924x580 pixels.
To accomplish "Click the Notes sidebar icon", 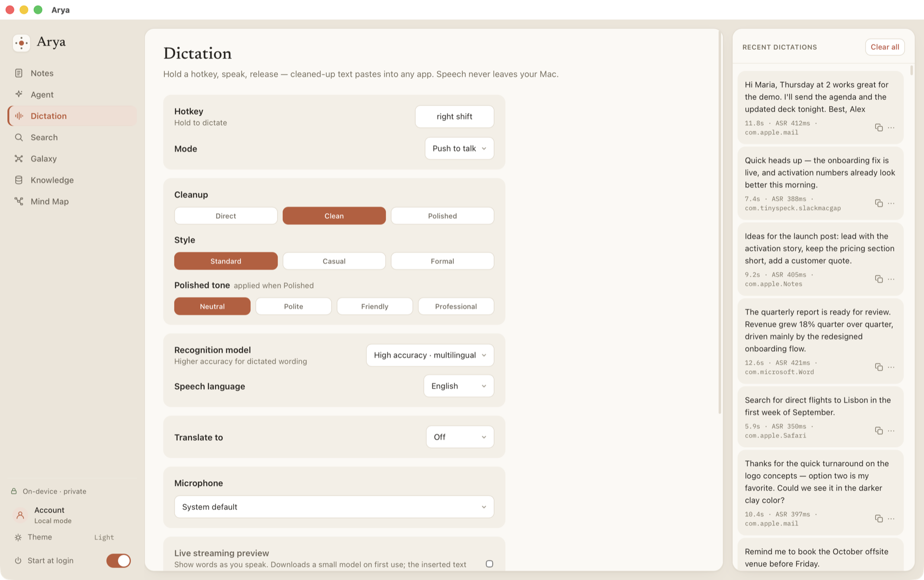I will pos(19,73).
